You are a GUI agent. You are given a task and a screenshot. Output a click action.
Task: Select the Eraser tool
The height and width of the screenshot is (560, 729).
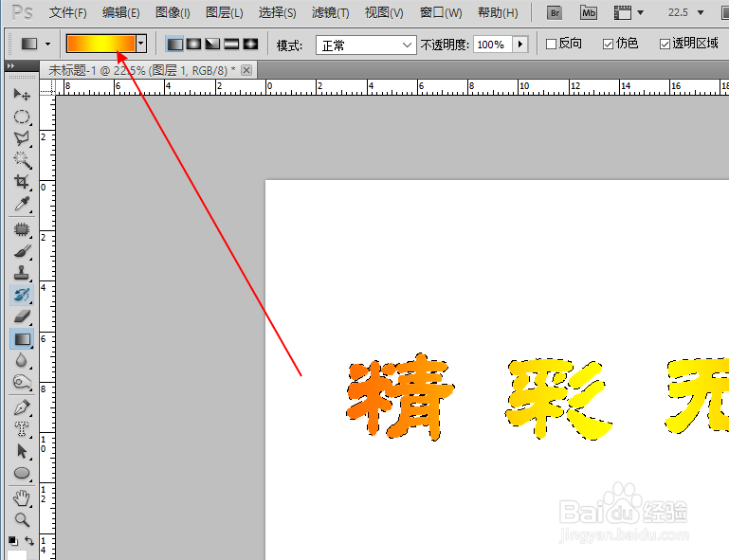(x=22, y=316)
